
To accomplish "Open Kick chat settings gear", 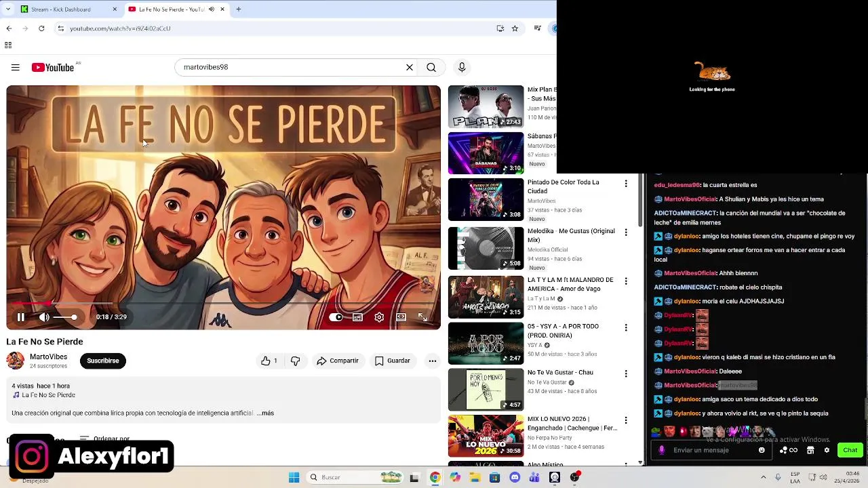I will (827, 450).
